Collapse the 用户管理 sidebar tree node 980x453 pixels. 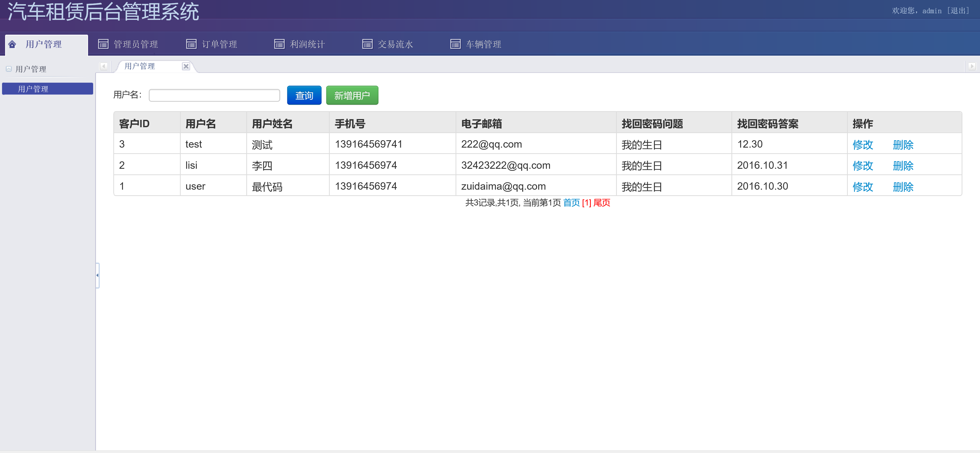point(8,69)
